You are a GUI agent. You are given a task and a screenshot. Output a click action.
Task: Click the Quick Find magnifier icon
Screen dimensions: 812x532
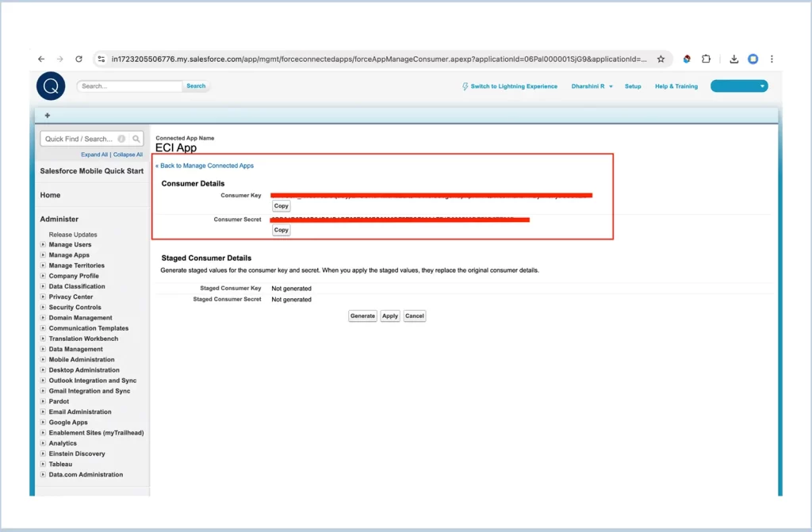136,139
